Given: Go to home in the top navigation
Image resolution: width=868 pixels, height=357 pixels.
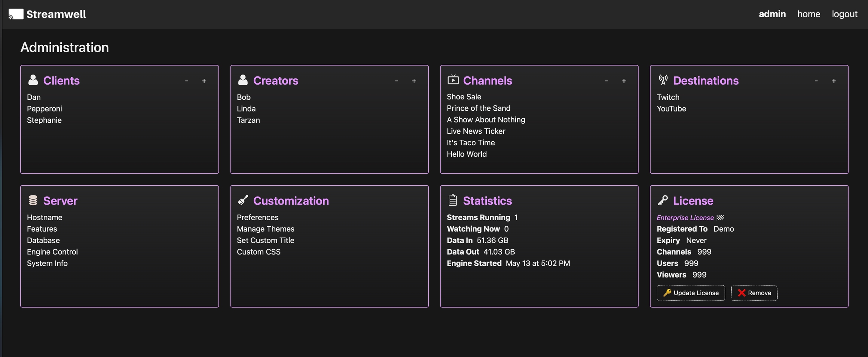Looking at the screenshot, I should 808,14.
